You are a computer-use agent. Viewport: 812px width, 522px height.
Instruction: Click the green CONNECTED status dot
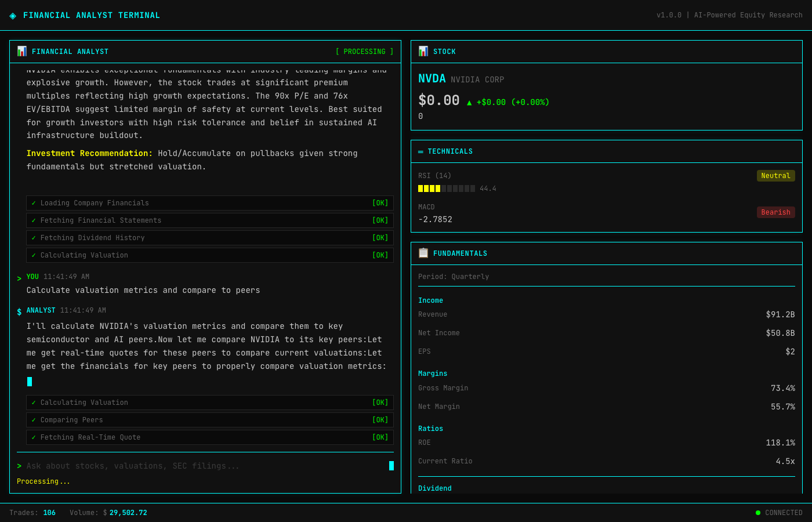pos(758,512)
